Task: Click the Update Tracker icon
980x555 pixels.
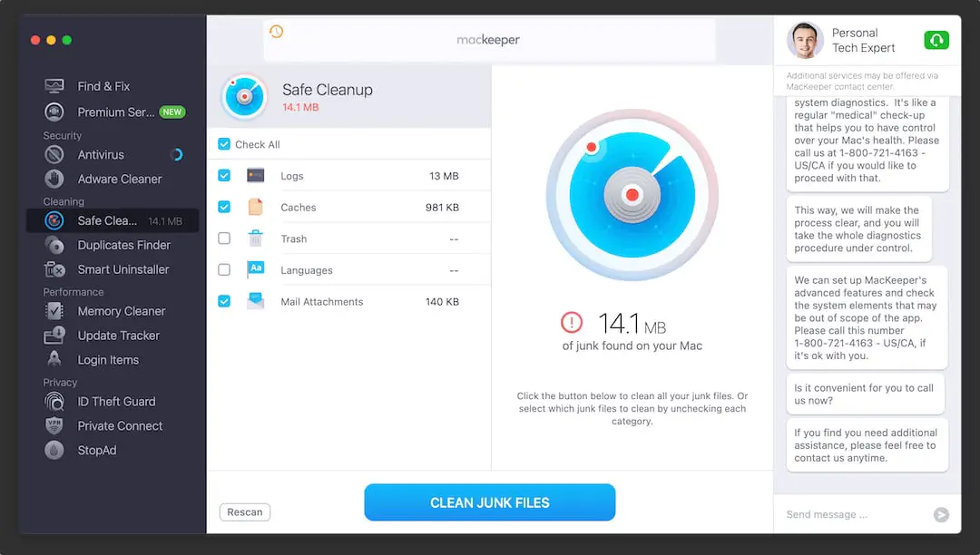Action: pos(54,336)
